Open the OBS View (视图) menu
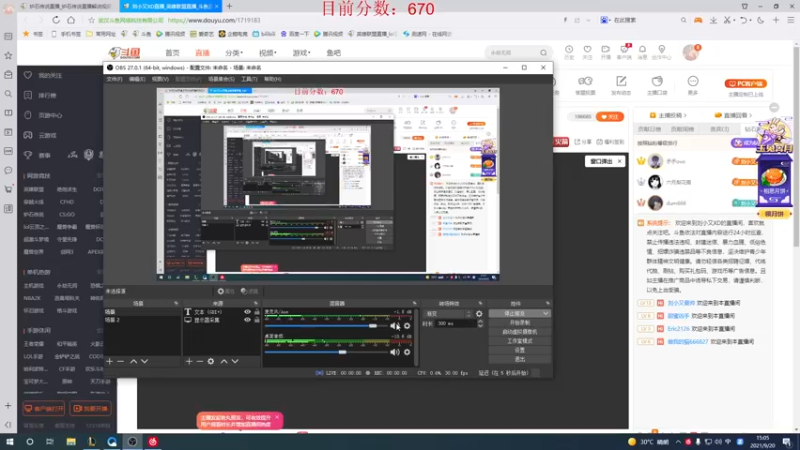 [x=160, y=79]
